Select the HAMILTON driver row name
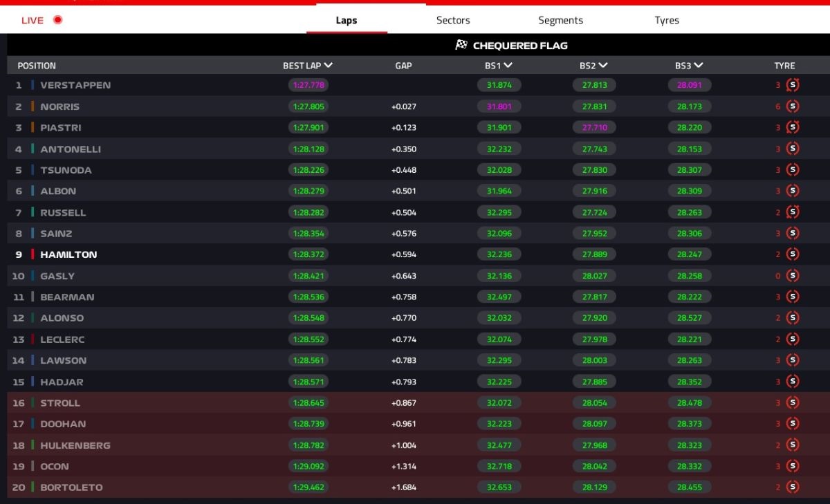The image size is (830, 504). [x=68, y=254]
